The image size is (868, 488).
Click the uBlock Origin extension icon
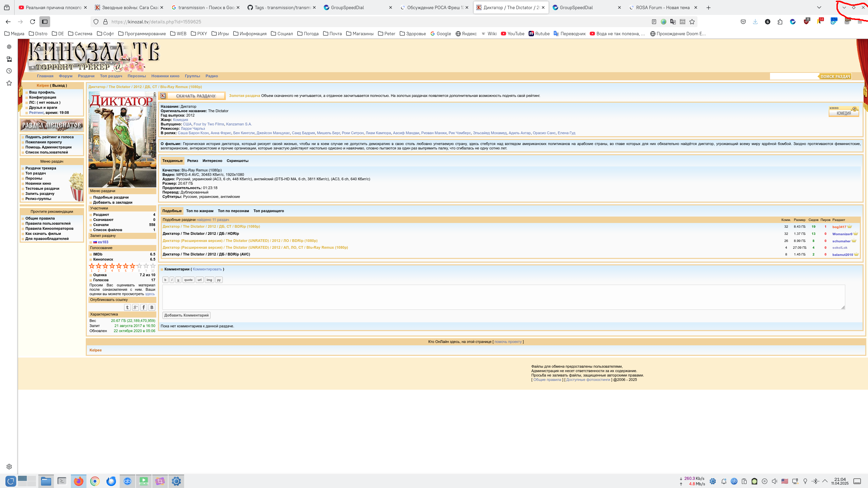click(x=806, y=22)
